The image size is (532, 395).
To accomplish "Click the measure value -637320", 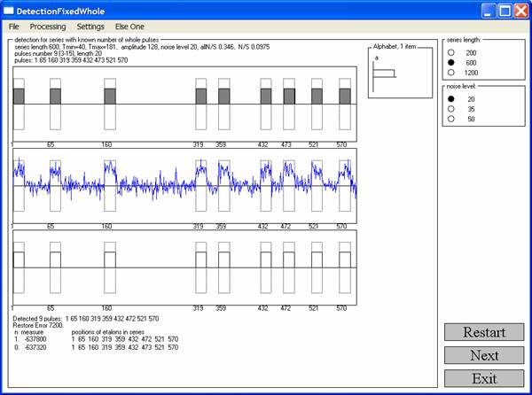I will (x=35, y=347).
